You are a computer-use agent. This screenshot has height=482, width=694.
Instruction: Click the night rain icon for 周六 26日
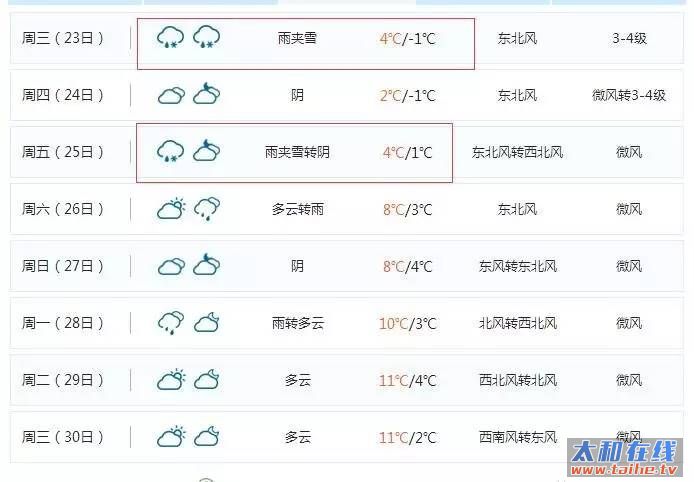(x=207, y=209)
